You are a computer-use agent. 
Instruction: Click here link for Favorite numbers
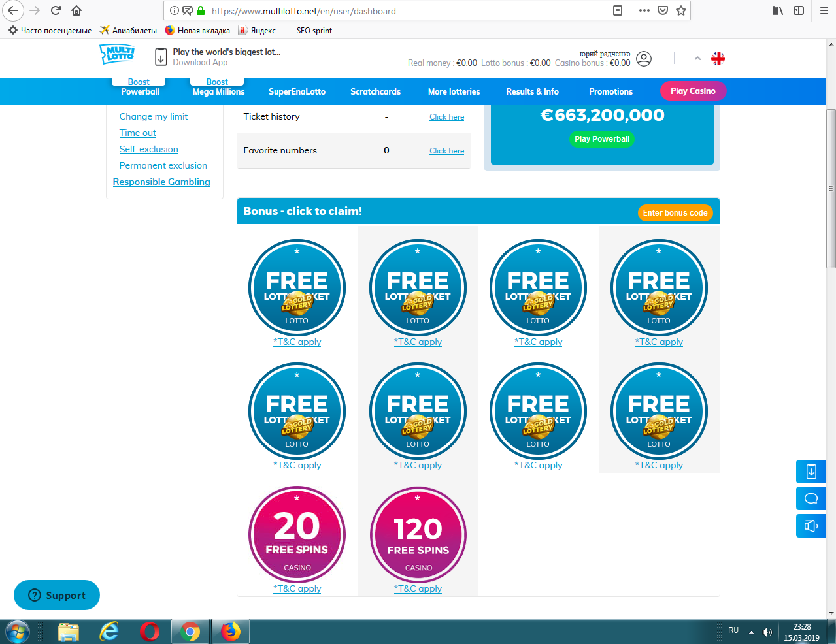(x=446, y=151)
